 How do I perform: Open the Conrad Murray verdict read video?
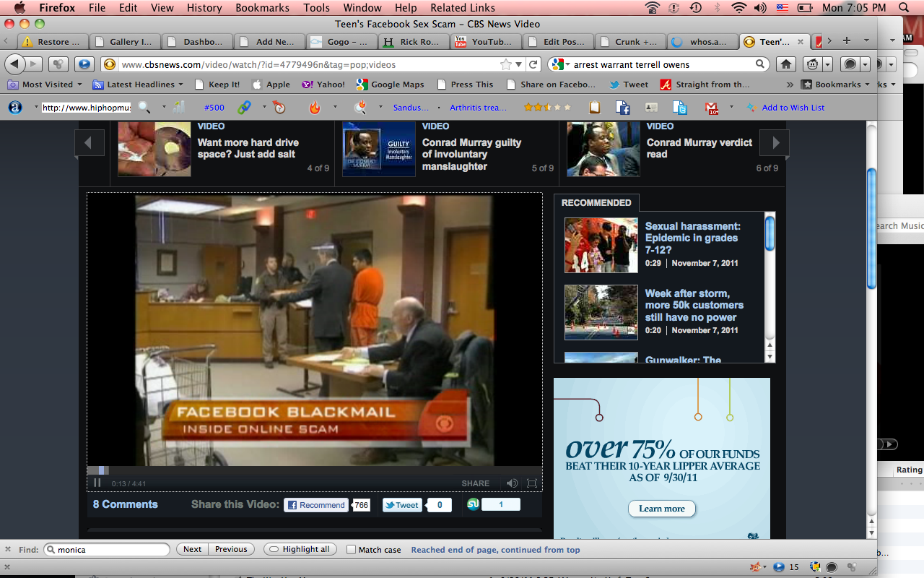tap(698, 148)
